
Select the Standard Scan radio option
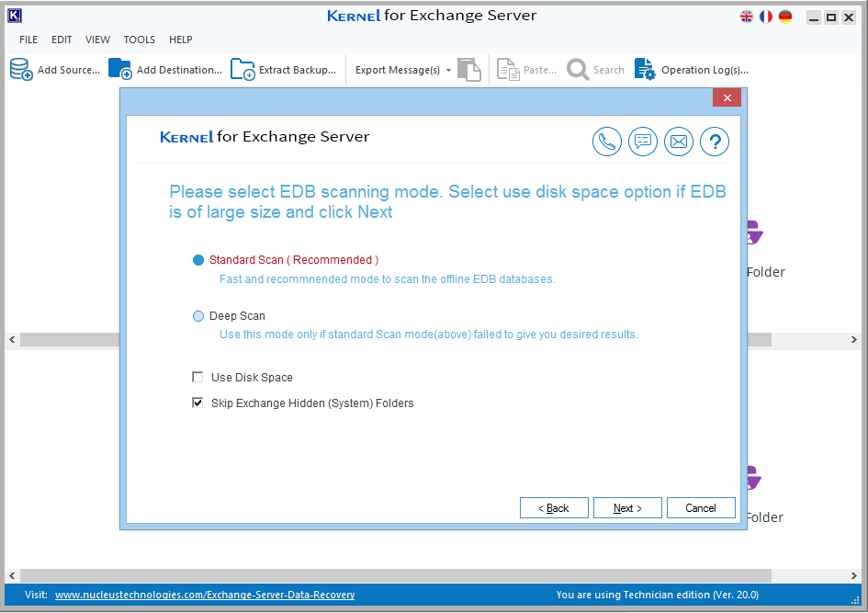point(198,260)
